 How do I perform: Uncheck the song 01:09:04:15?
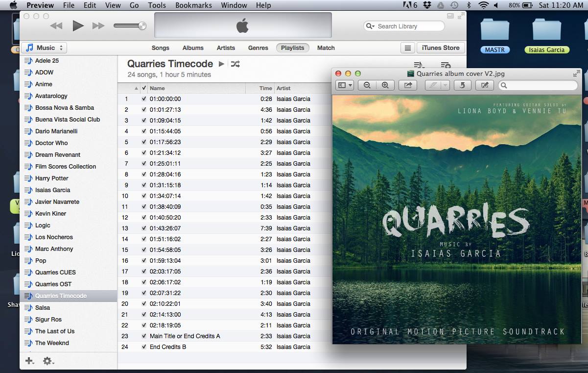click(x=144, y=121)
